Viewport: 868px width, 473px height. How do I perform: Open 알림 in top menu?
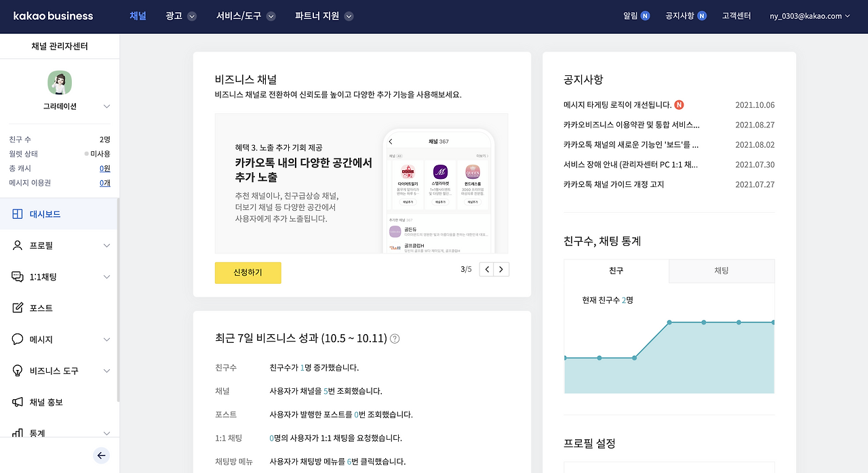(x=630, y=16)
